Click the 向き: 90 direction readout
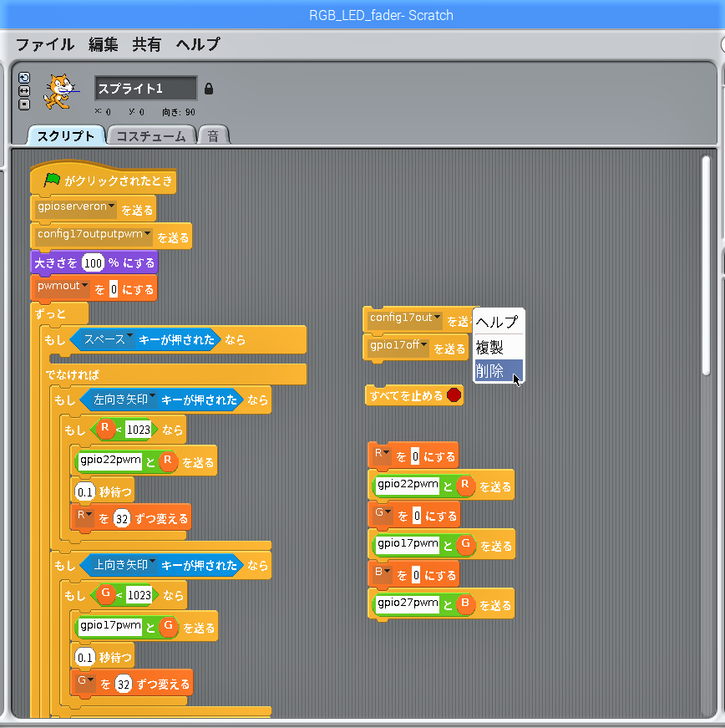The image size is (725, 728). point(179,112)
